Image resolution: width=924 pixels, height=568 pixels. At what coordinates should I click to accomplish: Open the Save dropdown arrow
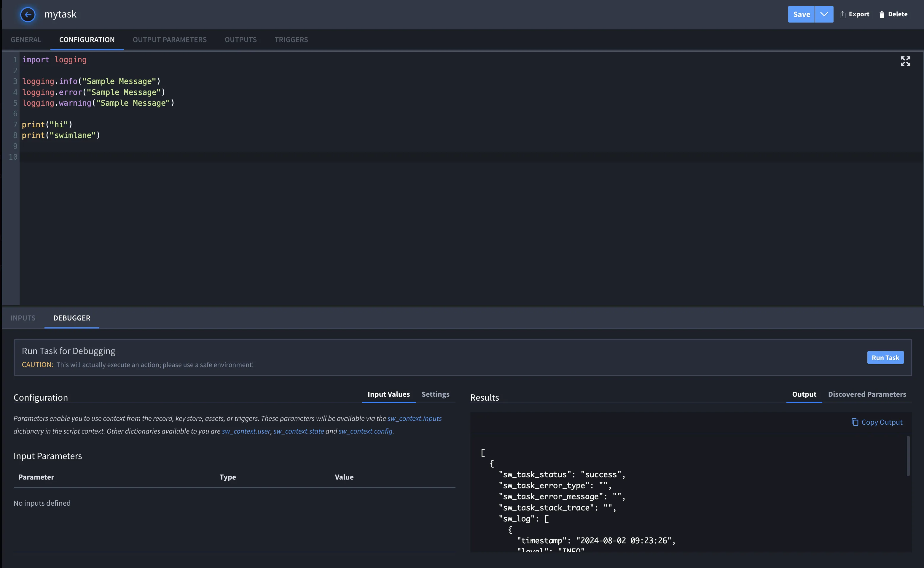(824, 14)
